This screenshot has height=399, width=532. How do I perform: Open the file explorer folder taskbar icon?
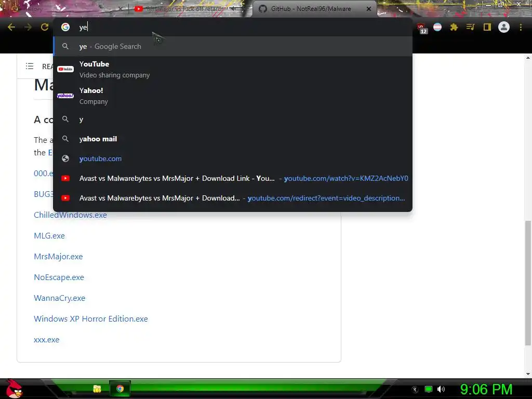tap(97, 389)
